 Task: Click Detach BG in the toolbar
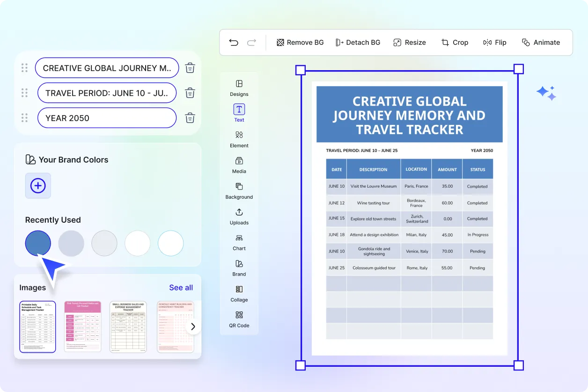(x=358, y=42)
